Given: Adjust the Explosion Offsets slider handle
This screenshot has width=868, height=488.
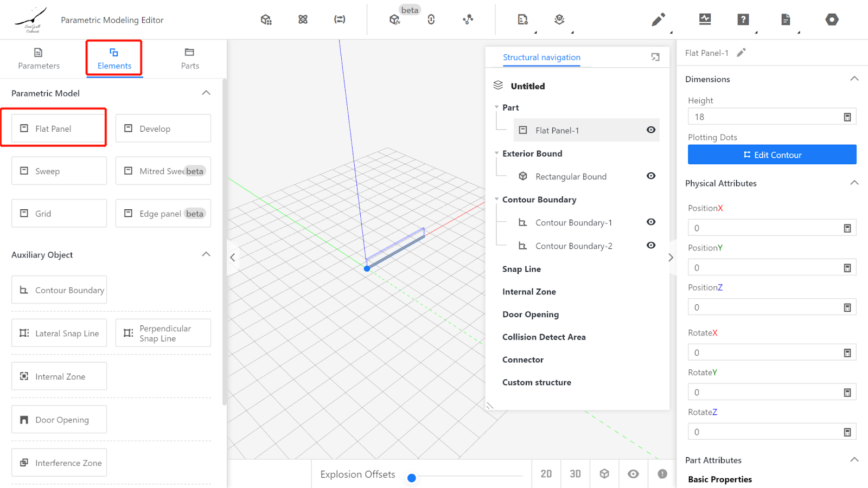Looking at the screenshot, I should coord(412,478).
